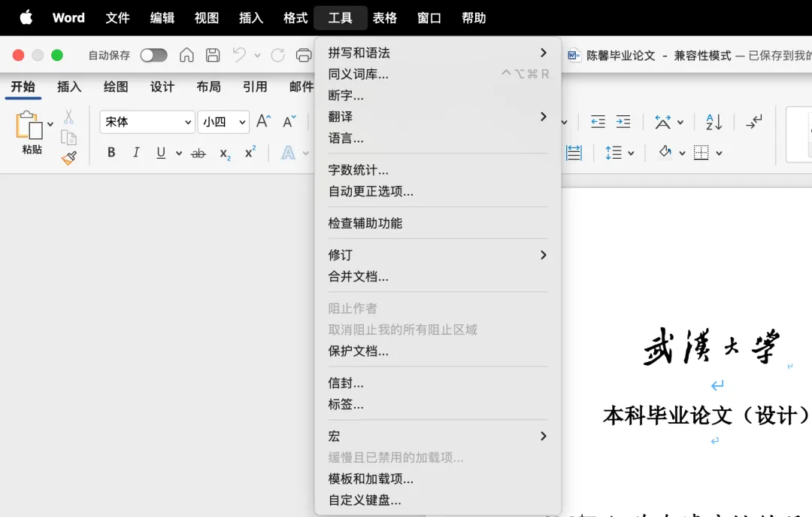Open 帮助 in the macOS menu bar
Viewport: 812px width, 517px height.
tap(474, 17)
